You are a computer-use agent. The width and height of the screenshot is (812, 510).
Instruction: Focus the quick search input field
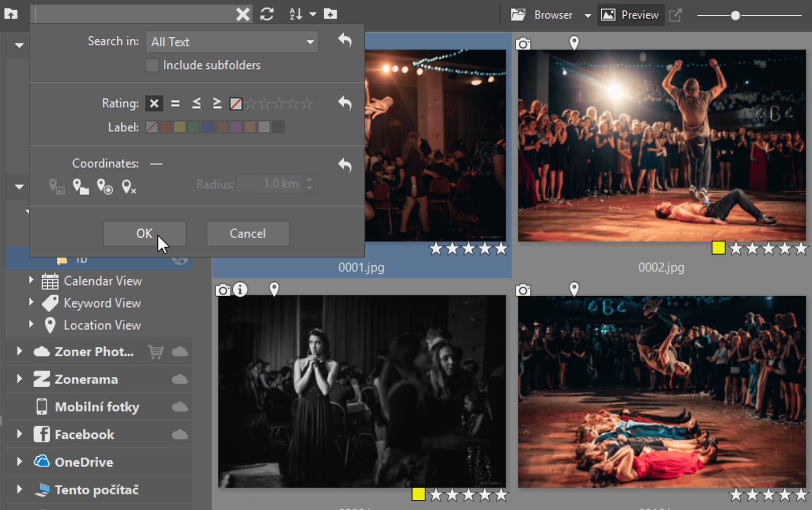coord(135,14)
